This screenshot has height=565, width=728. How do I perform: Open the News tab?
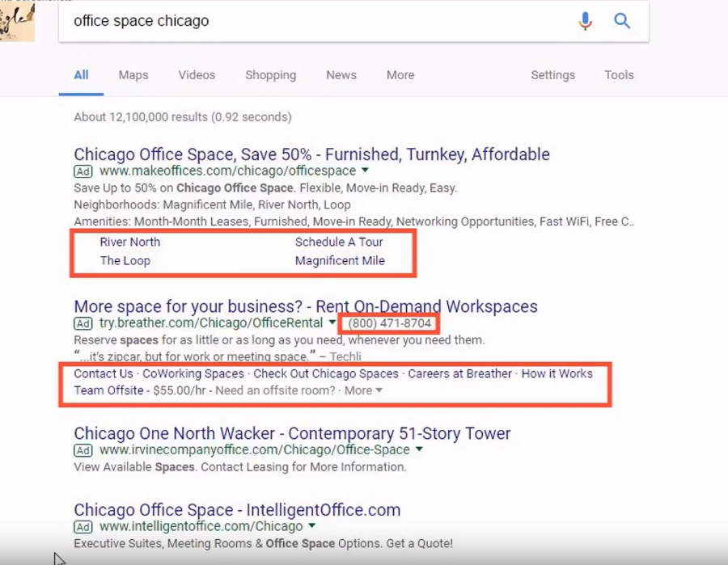(341, 75)
